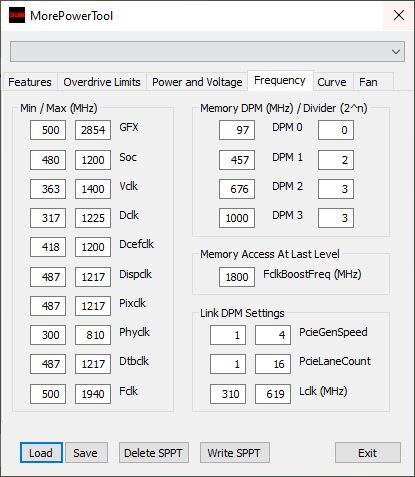Viewport: 415px width, 477px height.
Task: Open the Fan tab
Action: click(368, 82)
